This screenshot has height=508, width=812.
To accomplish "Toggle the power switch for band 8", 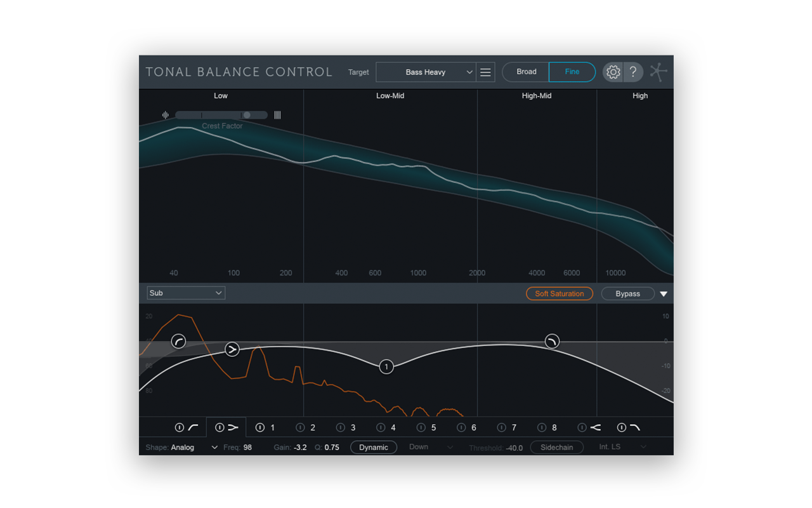I will (540, 427).
